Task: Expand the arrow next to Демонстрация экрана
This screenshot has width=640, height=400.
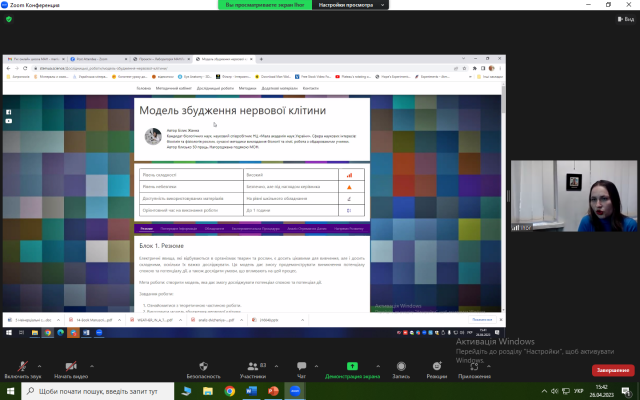Action: (x=378, y=366)
